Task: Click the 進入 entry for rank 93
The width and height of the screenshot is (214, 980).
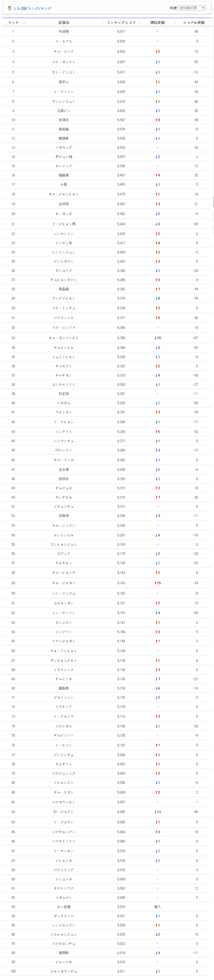Action: click(157, 907)
